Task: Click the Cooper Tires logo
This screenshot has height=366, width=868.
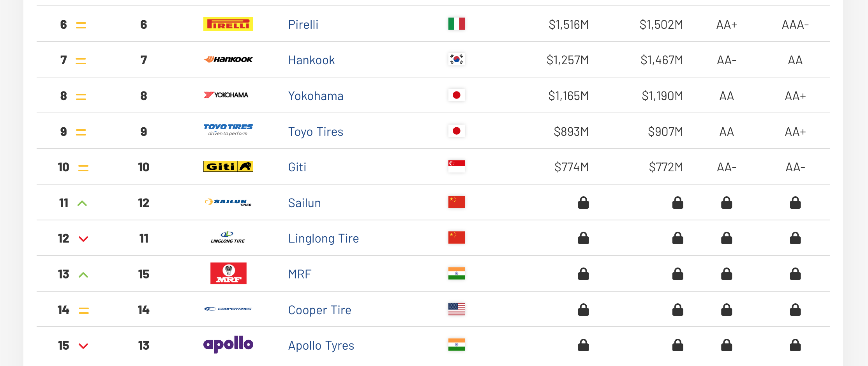Action: [x=228, y=309]
